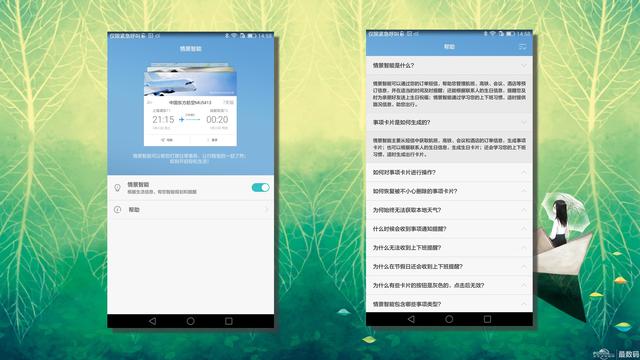This screenshot has width=640, height=360.
Task: Tap the 00:20 arrival time on flight card
Action: click(x=217, y=120)
